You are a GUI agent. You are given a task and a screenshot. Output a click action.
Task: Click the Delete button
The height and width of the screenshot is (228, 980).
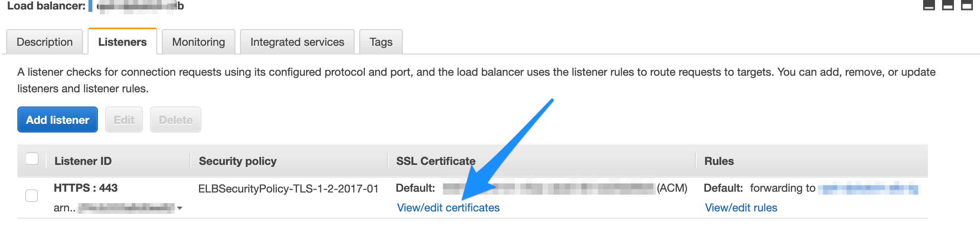pos(176,120)
